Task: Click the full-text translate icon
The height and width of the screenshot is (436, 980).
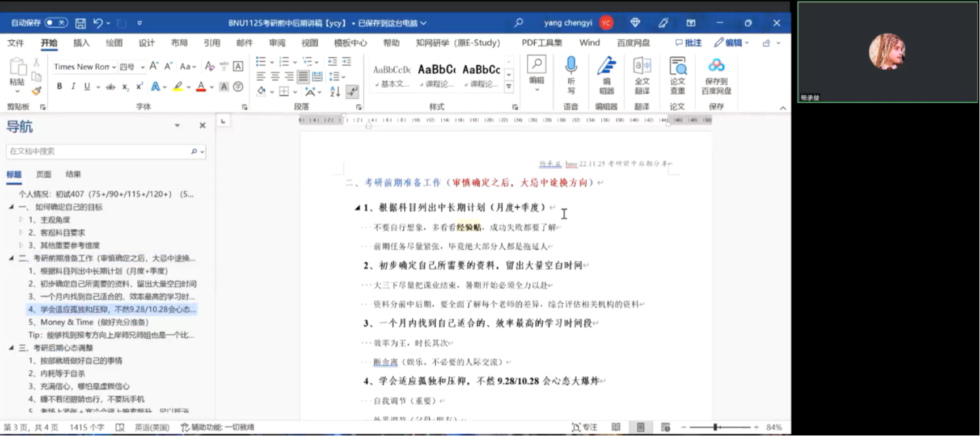Action: click(x=642, y=75)
